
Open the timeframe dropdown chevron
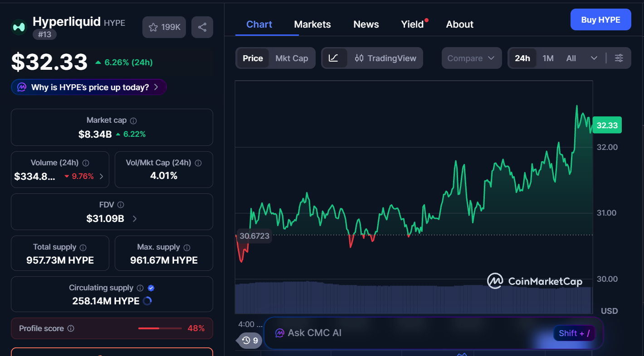[x=594, y=58]
